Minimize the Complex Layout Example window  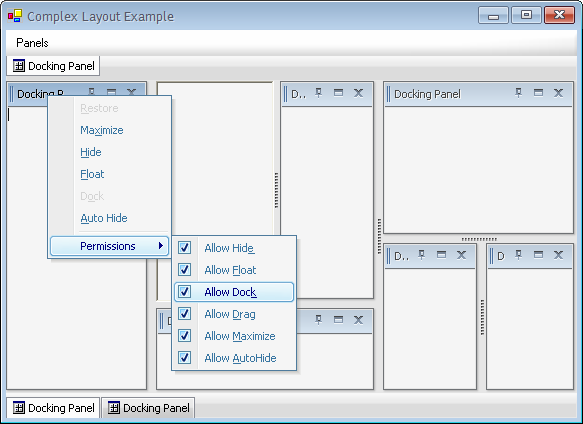[x=493, y=16]
